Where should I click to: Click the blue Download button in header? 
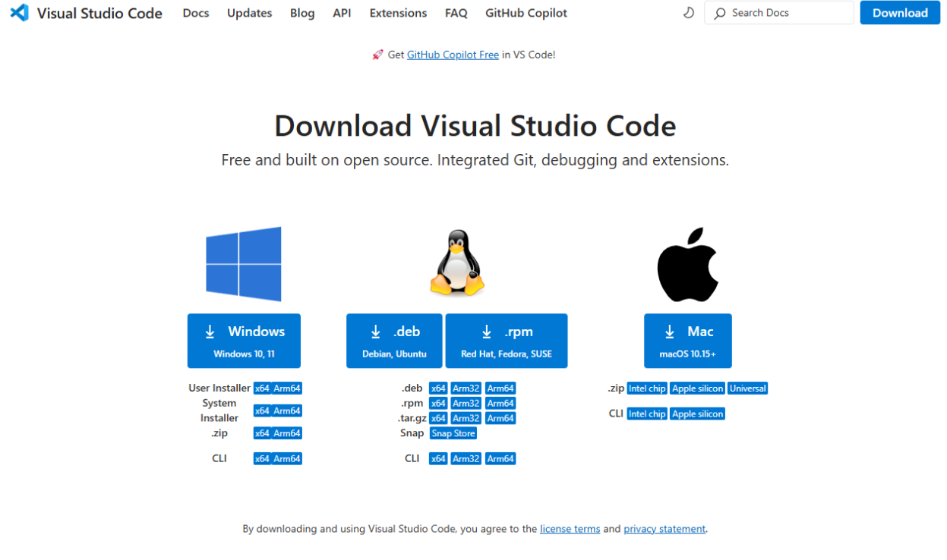click(x=900, y=13)
